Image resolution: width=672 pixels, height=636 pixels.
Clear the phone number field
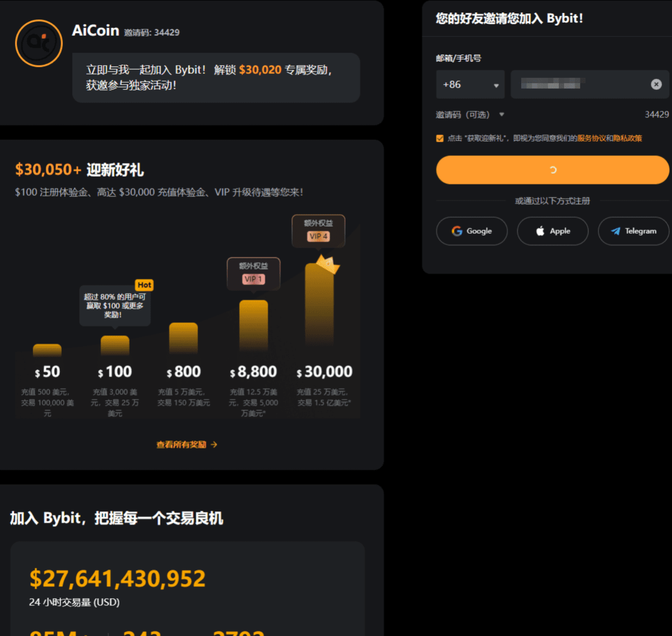point(656,85)
